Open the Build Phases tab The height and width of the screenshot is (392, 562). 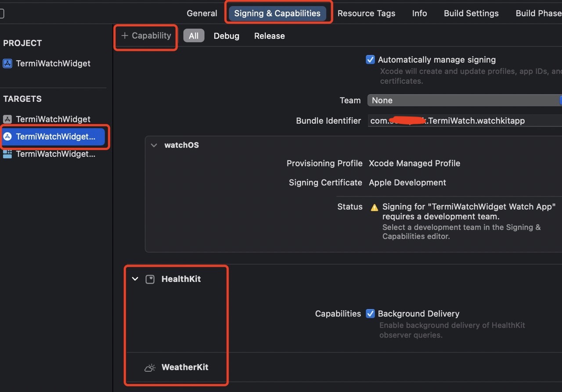(538, 13)
